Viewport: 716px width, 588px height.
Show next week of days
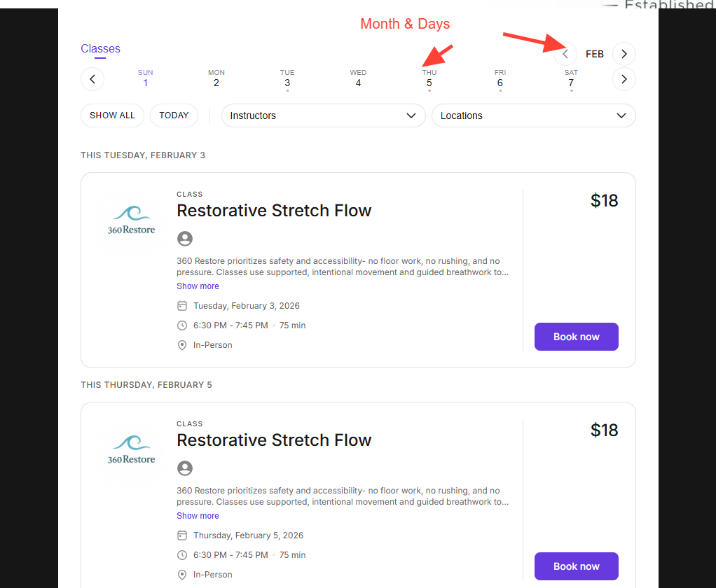point(624,78)
